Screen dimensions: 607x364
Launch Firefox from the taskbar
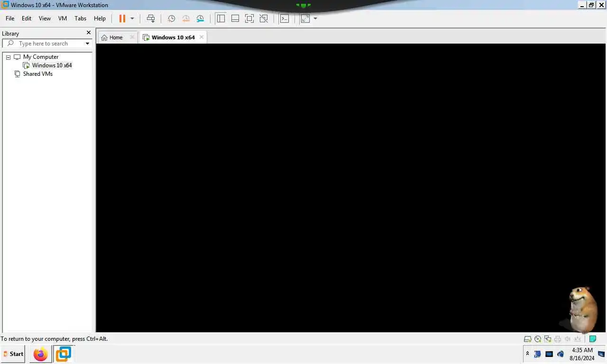[x=41, y=354]
